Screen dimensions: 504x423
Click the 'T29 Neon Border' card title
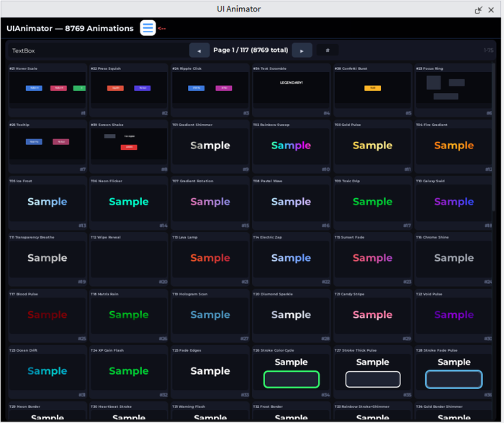point(24,406)
